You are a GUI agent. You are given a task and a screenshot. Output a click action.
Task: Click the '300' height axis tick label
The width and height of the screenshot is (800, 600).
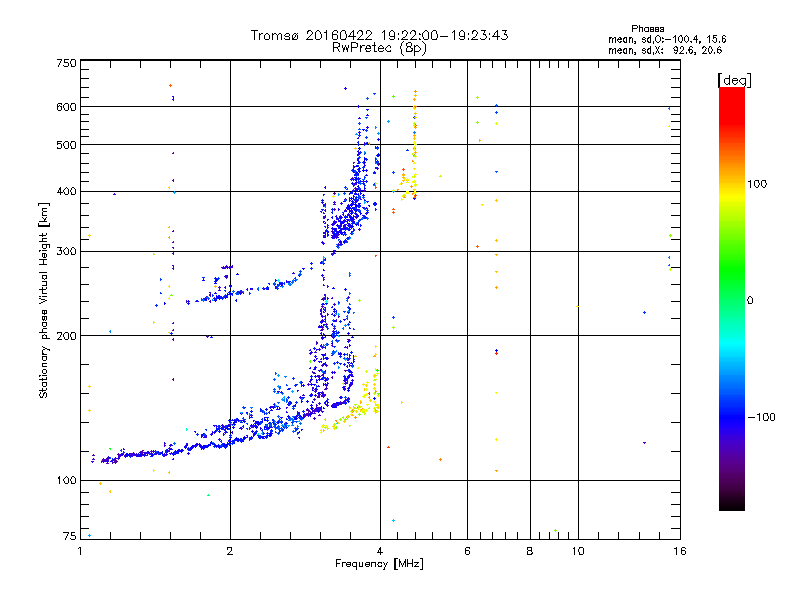point(66,252)
